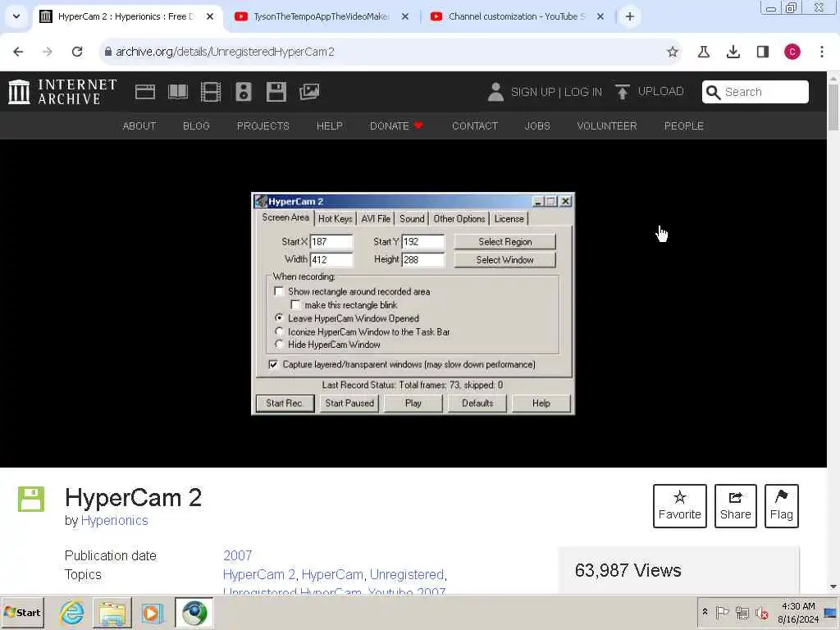Open the JOBS page
The width and height of the screenshot is (840, 630).
point(537,126)
